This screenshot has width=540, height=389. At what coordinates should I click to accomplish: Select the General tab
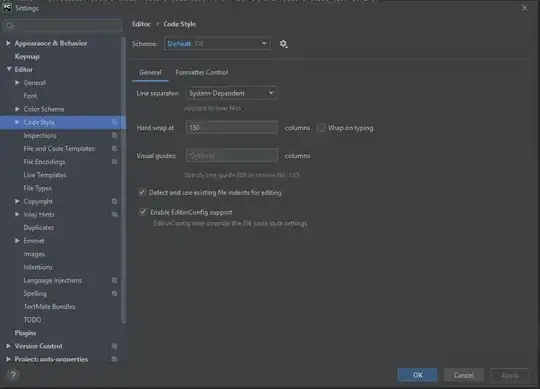click(150, 72)
